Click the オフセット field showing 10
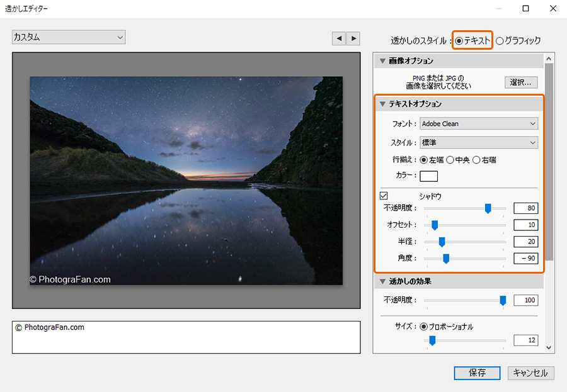567x392 pixels. [526, 225]
